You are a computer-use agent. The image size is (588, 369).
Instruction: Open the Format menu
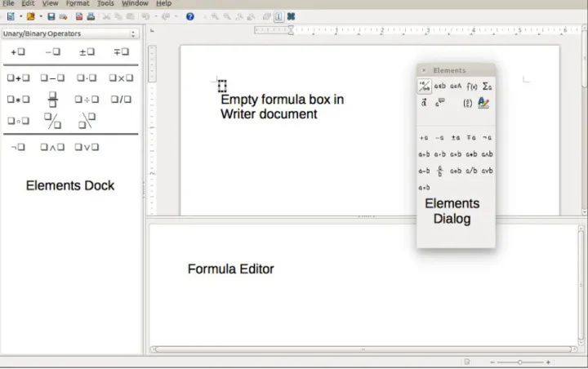(78, 3)
